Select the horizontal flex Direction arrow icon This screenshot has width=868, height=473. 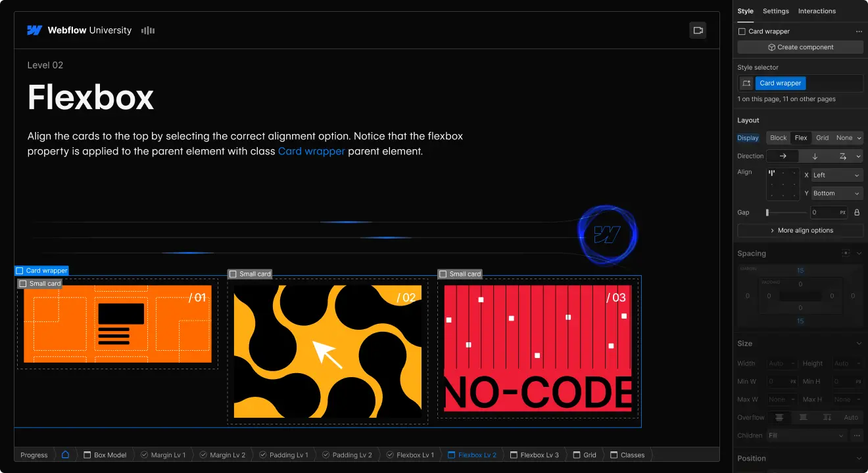[x=781, y=156]
